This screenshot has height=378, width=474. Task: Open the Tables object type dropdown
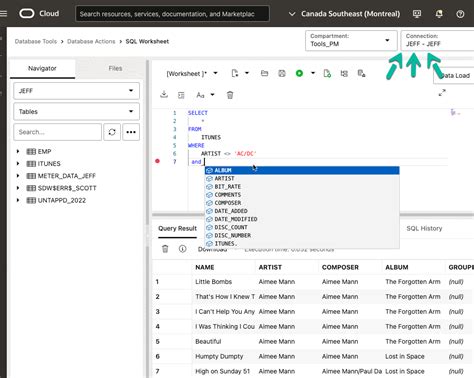(76, 111)
